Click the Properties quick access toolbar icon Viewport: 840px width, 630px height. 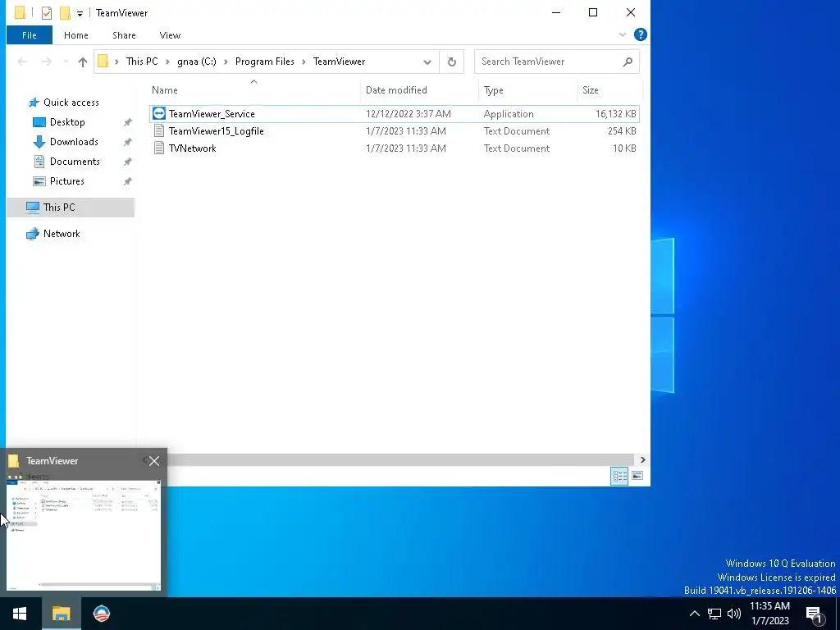47,13
